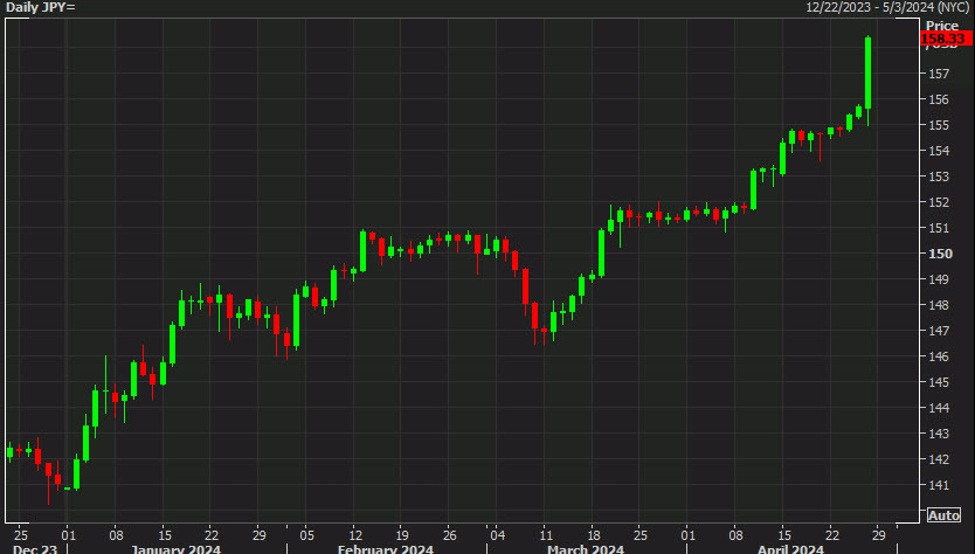Screen dimensions: 975x554
Task: Click the 143 price axis label
Action: point(939,434)
